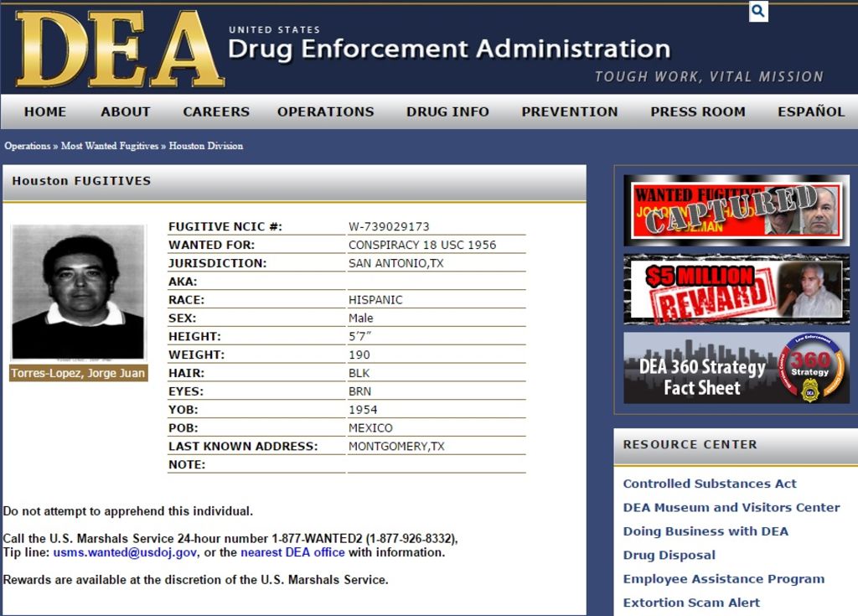This screenshot has height=616, width=858.
Task: Open the Controlled Substances Act link
Action: coord(710,484)
